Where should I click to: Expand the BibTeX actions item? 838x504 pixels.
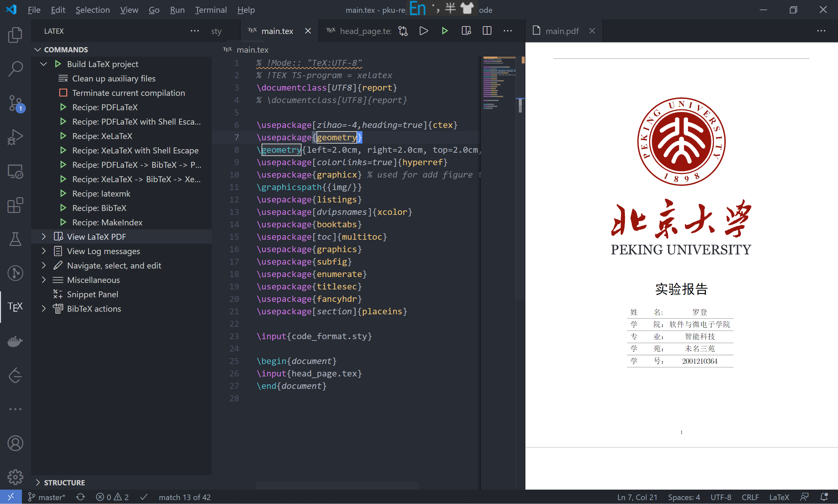44,308
